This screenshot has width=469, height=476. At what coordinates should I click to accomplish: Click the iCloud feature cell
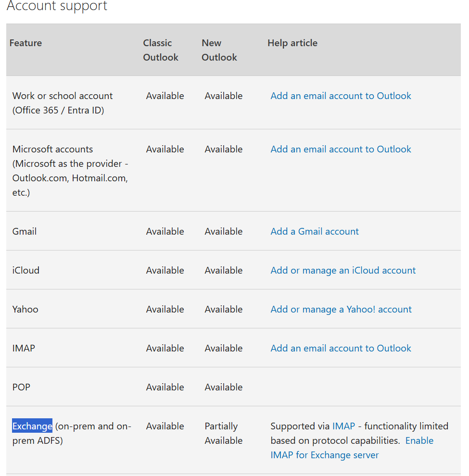coord(26,270)
